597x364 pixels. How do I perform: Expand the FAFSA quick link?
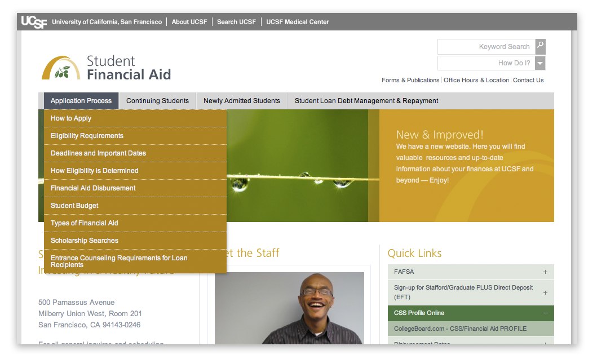click(545, 272)
